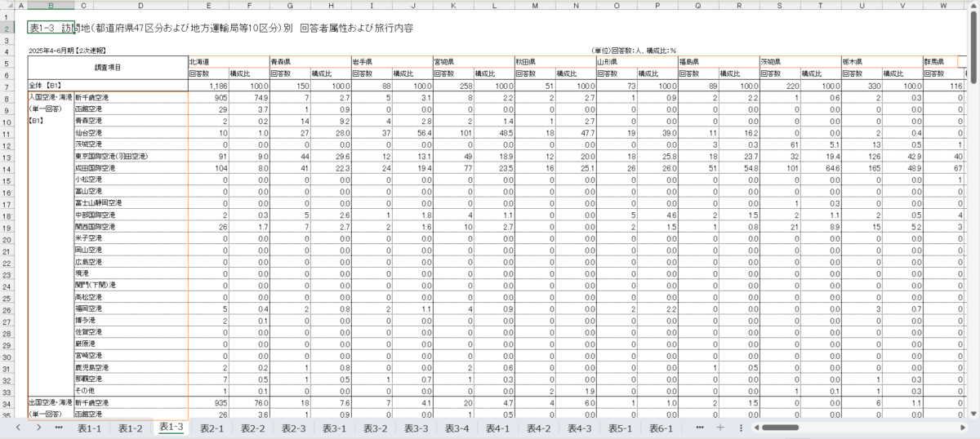Click the Select All corner of grid
Screen dimensions: 980x439
(x=8, y=7)
